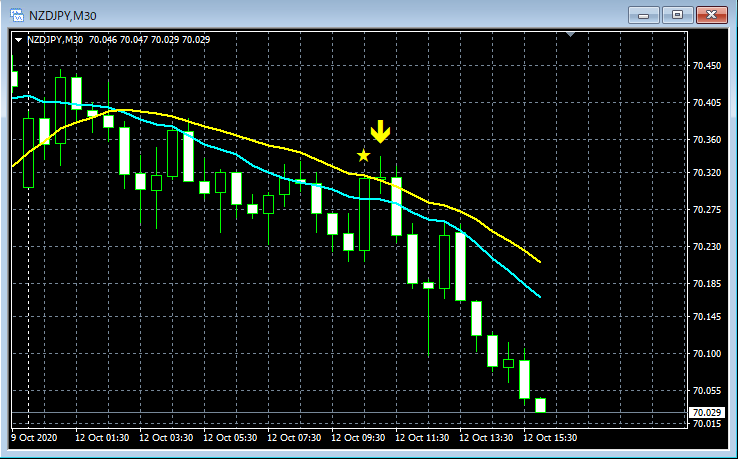
Task: Click the 70.145 price scale label
Action: pyautogui.click(x=707, y=316)
